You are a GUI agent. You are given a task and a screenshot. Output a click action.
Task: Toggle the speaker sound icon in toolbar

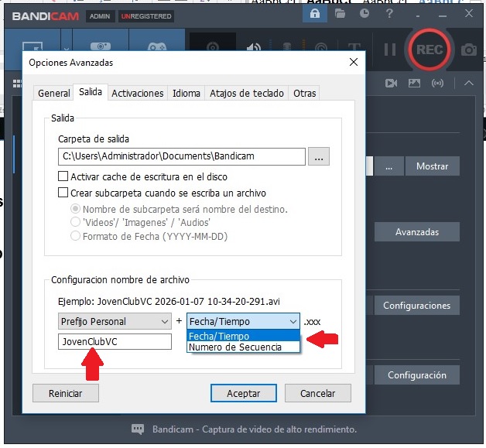[254, 47]
